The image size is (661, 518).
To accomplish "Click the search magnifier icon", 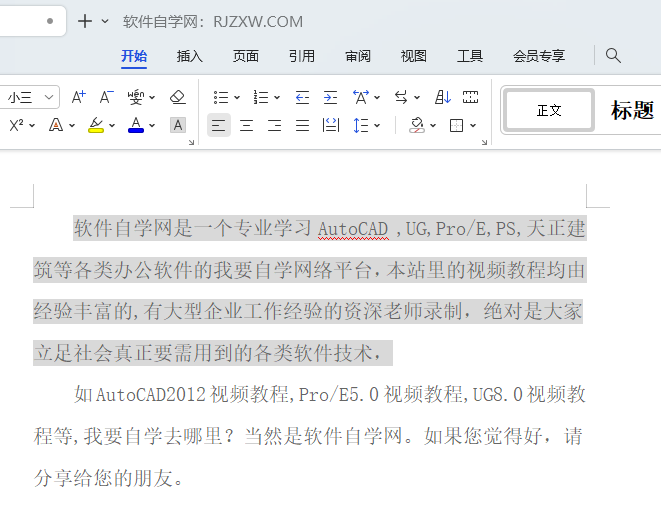I will [613, 56].
